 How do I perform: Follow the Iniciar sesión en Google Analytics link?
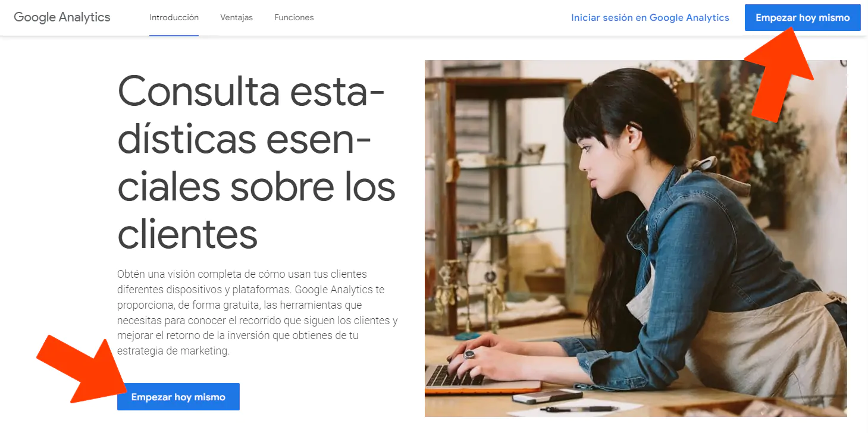pos(650,18)
